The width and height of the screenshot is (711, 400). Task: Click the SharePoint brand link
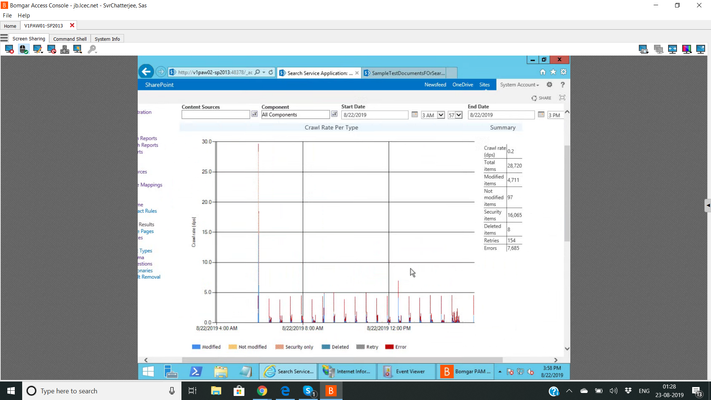pos(159,85)
